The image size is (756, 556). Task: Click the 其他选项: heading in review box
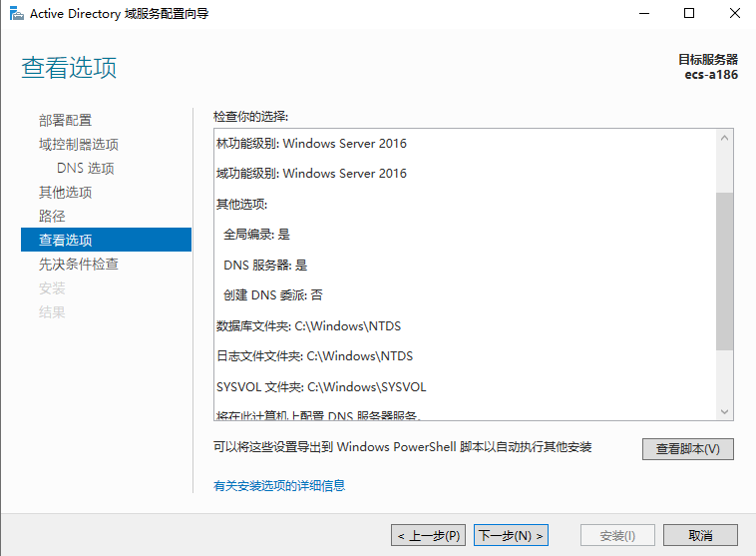point(241,205)
